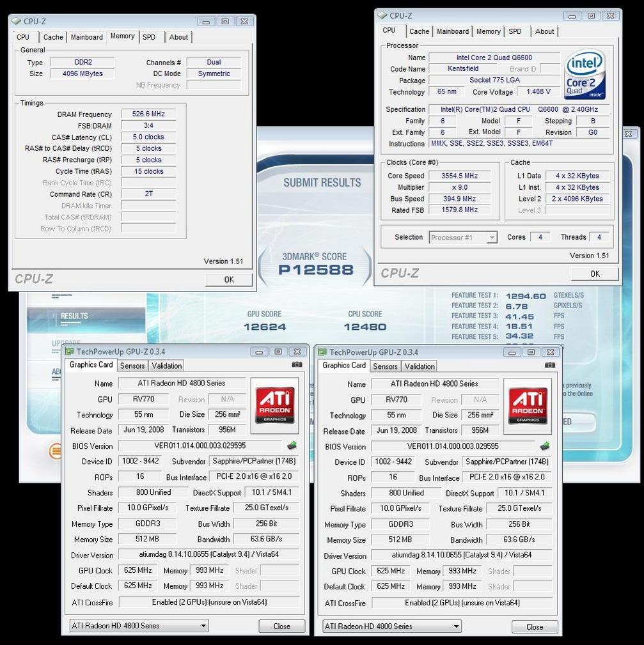Select the Graphics Card tab in right GPU-Z window
644x645 pixels.
coord(344,365)
